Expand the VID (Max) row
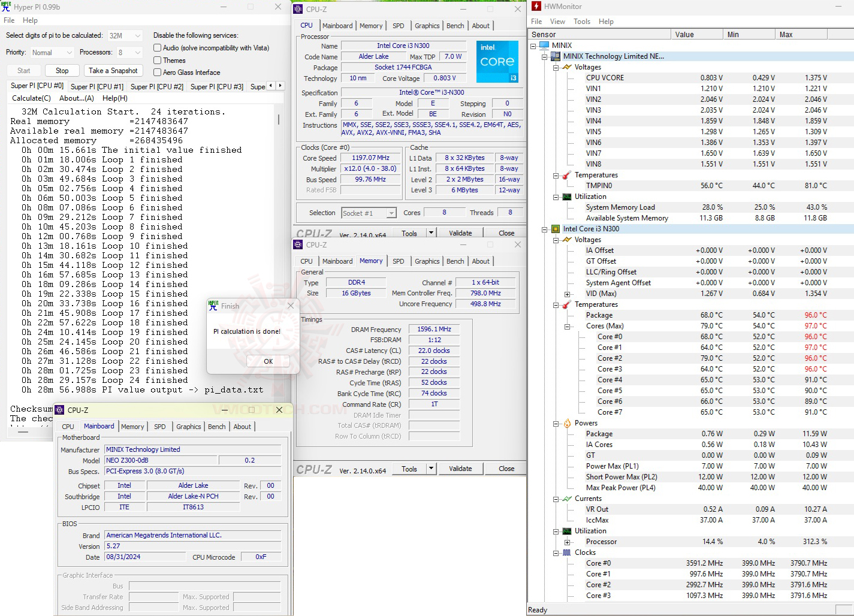854x616 pixels. 567,294
